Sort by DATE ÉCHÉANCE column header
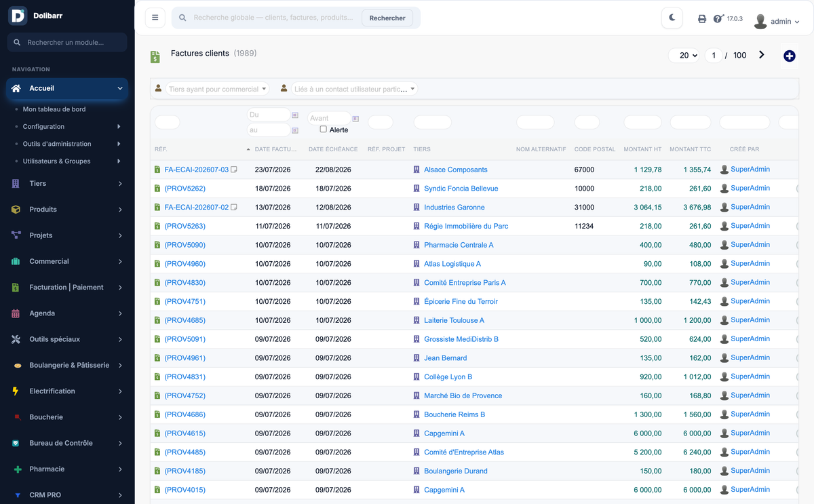814x504 pixels. pyautogui.click(x=333, y=149)
